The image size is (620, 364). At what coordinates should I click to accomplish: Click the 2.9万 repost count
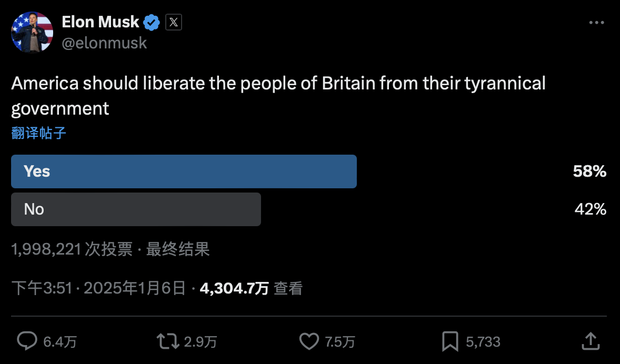200,342
